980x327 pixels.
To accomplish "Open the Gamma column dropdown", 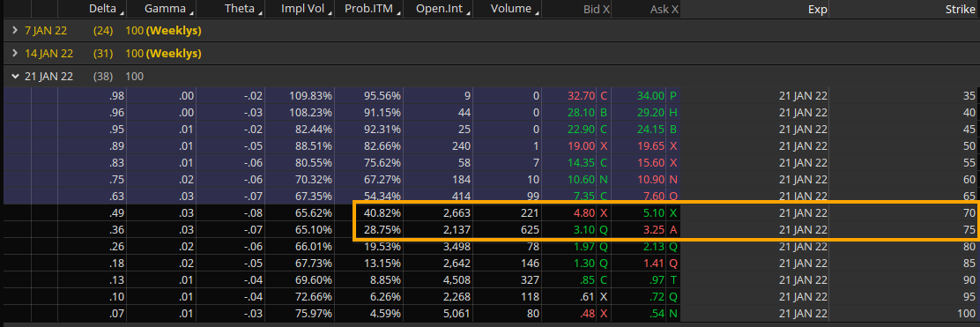I will point(190,11).
